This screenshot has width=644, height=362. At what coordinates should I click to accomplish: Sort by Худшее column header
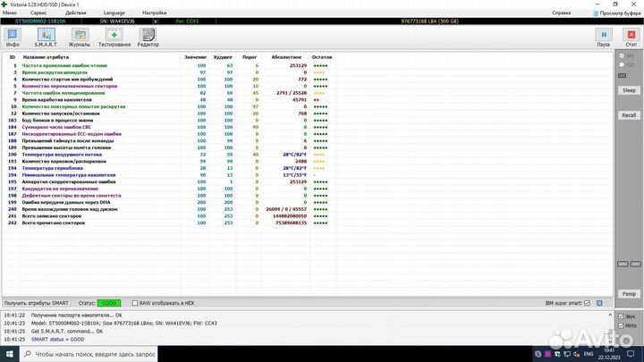(x=223, y=57)
